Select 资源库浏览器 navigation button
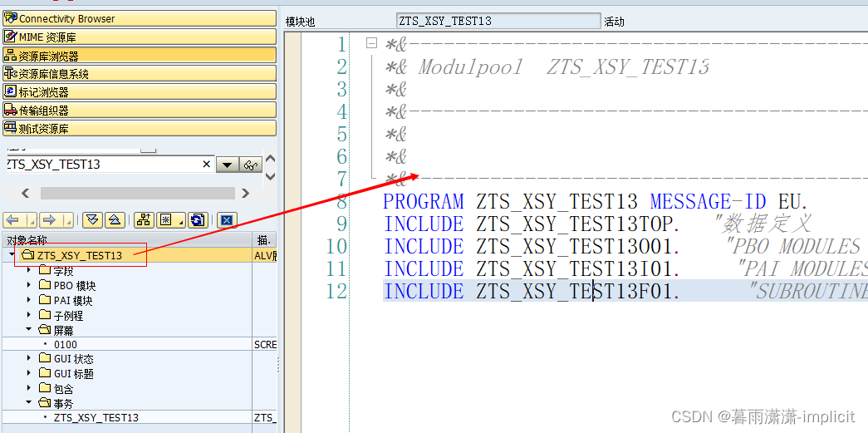The image size is (868, 433). coord(139,55)
